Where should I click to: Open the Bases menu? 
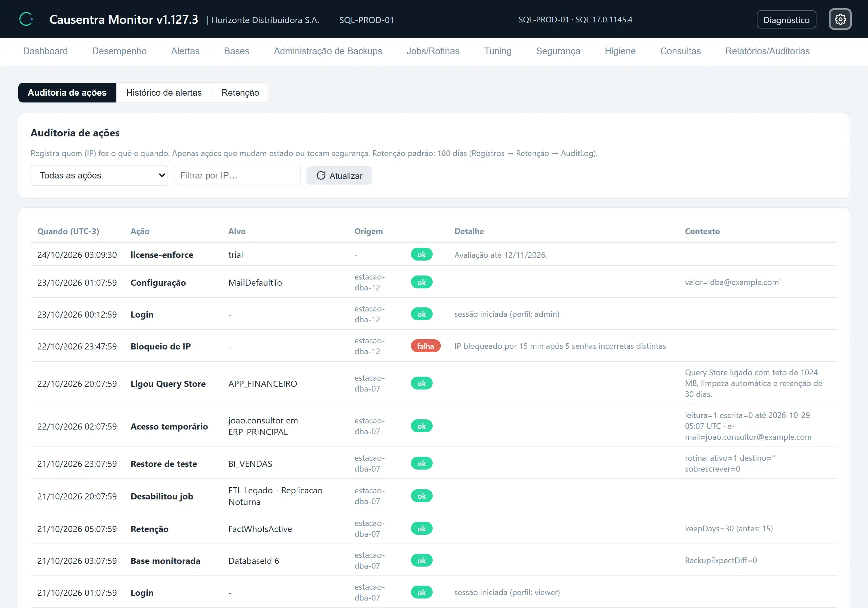(x=237, y=51)
